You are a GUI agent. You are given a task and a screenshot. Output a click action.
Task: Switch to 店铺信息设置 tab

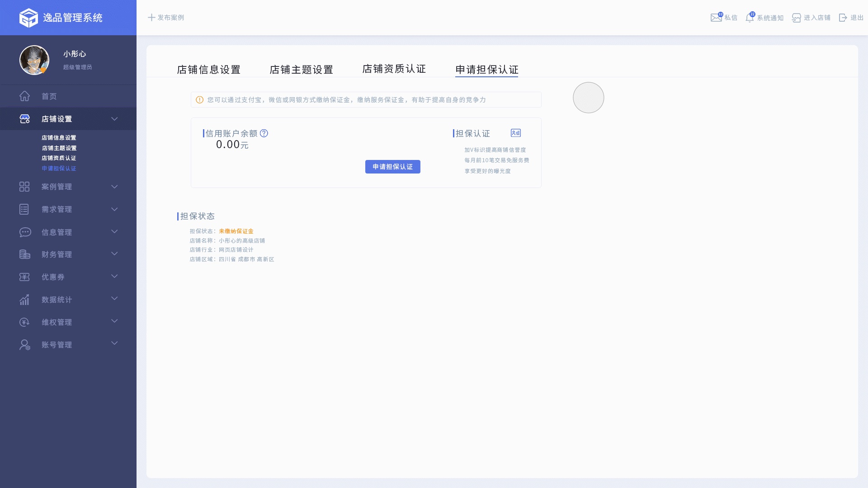pos(208,70)
